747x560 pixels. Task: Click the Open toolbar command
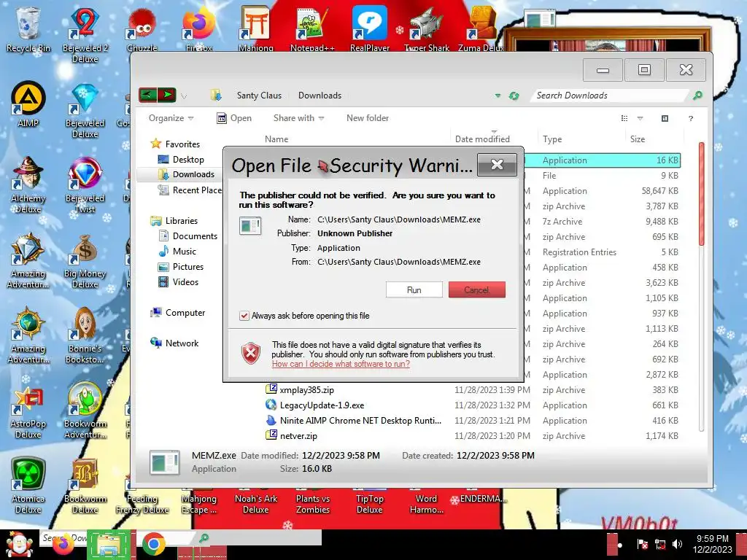pyautogui.click(x=234, y=118)
